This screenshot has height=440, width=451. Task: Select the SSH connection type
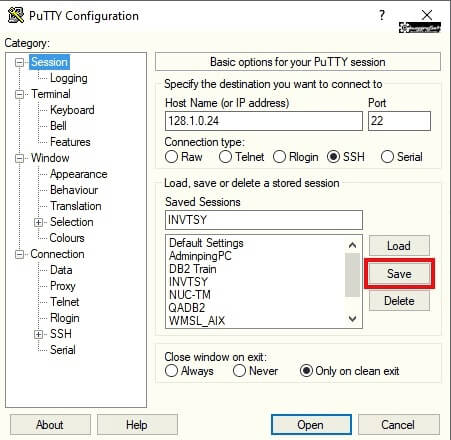pyautogui.click(x=333, y=156)
